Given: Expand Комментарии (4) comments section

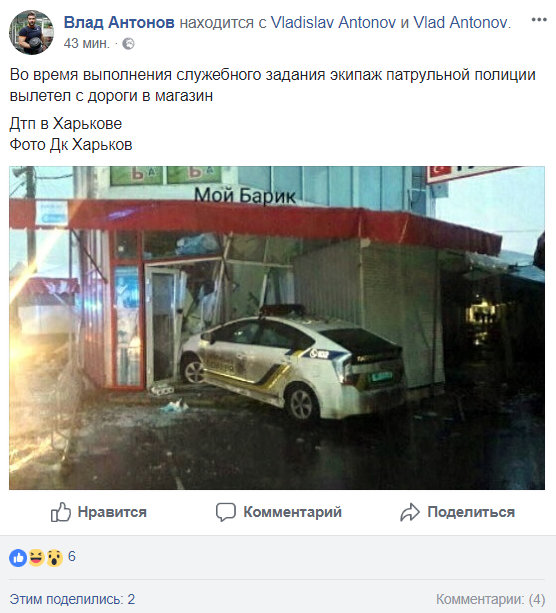Looking at the screenshot, I should tap(490, 599).
